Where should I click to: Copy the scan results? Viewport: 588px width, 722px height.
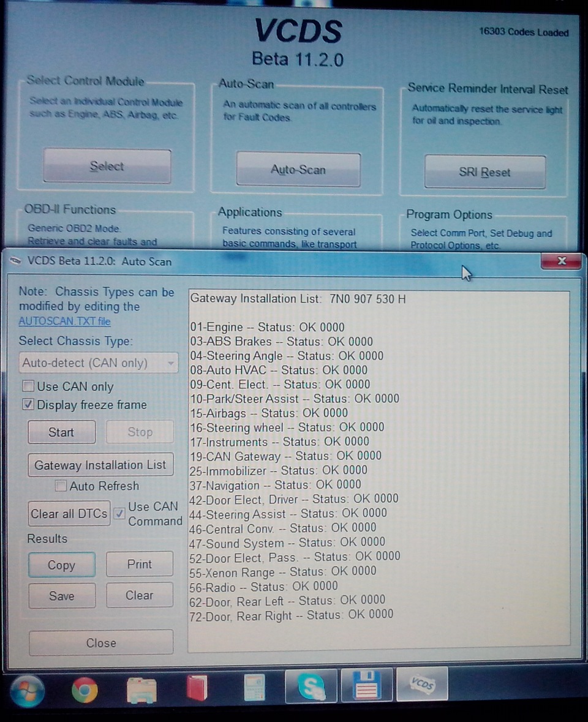coord(62,565)
